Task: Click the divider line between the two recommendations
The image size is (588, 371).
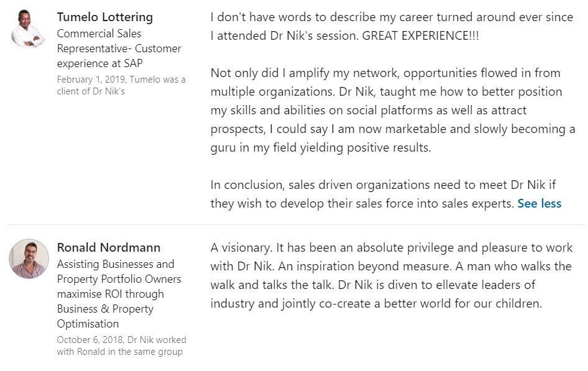Action: click(296, 225)
